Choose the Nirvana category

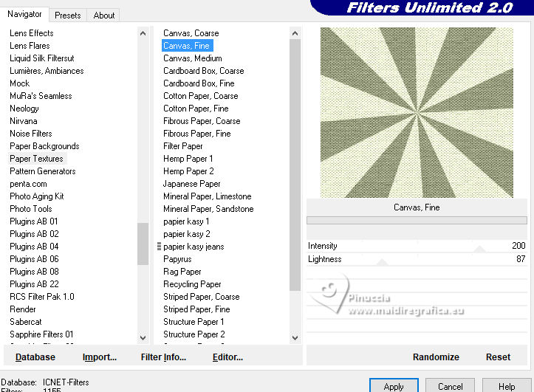[x=24, y=121]
